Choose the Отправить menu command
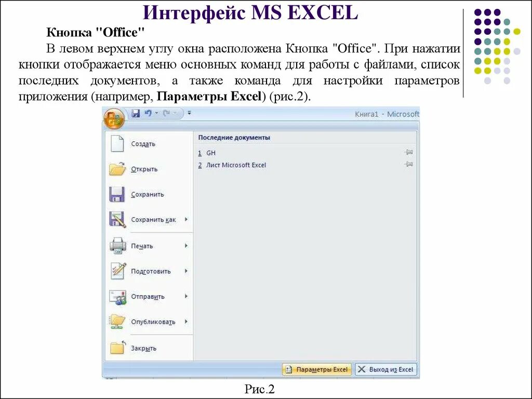This screenshot has height=399, width=532. coord(148,297)
